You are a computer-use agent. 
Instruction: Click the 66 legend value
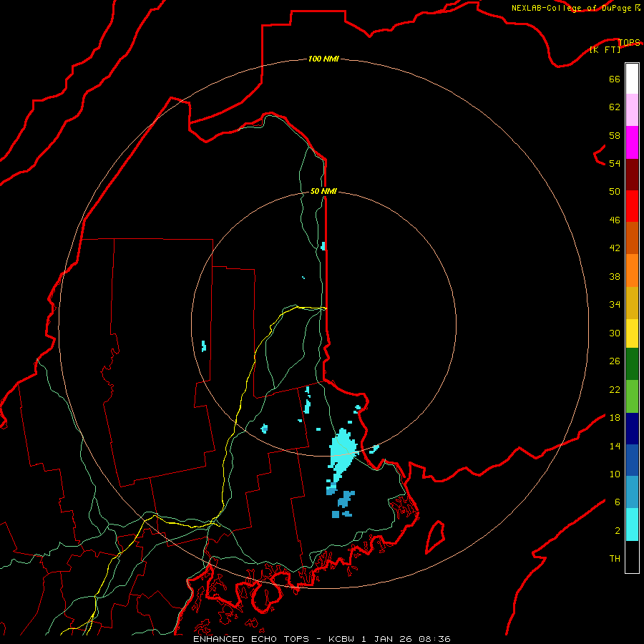tap(615, 79)
